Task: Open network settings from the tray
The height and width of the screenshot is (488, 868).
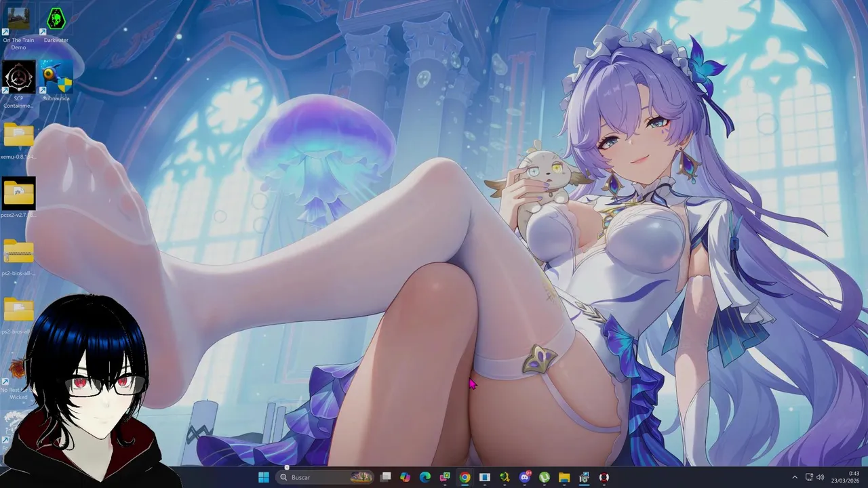Action: (x=809, y=477)
